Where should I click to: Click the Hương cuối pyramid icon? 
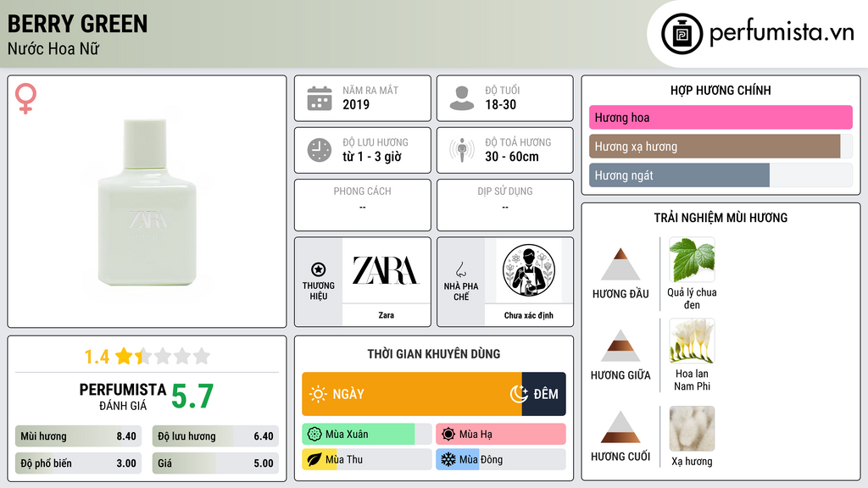pyautogui.click(x=620, y=427)
